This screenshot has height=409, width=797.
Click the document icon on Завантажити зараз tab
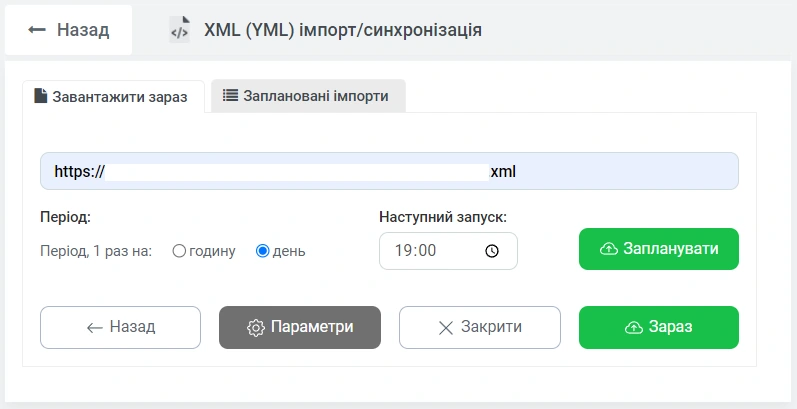(x=41, y=96)
